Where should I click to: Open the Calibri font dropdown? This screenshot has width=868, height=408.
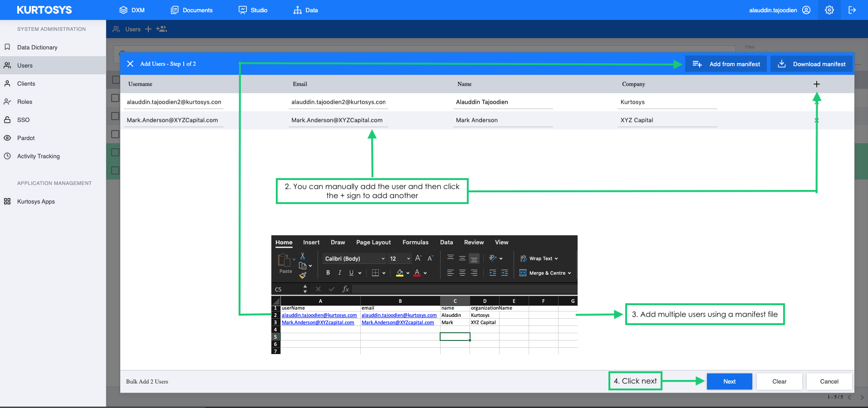(x=355, y=259)
